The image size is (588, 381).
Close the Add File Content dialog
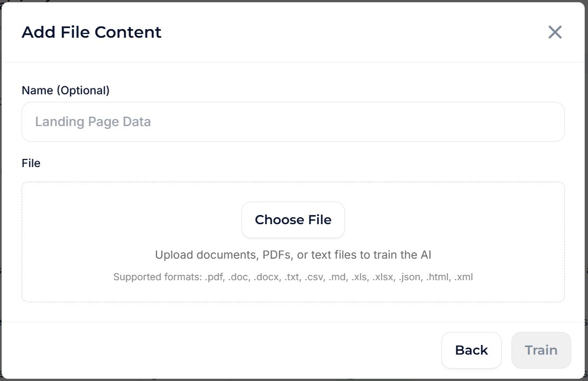pyautogui.click(x=555, y=32)
